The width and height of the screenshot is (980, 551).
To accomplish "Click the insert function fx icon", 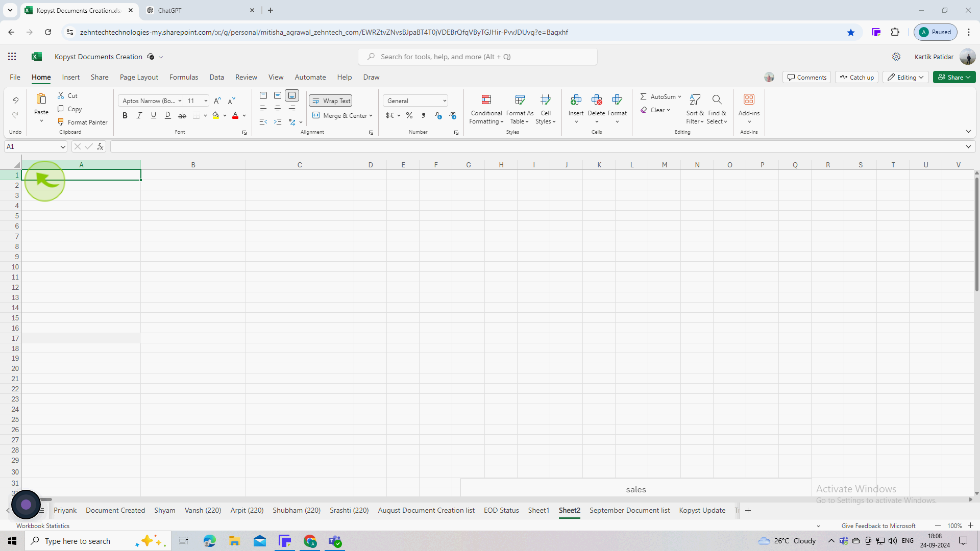I will click(100, 146).
